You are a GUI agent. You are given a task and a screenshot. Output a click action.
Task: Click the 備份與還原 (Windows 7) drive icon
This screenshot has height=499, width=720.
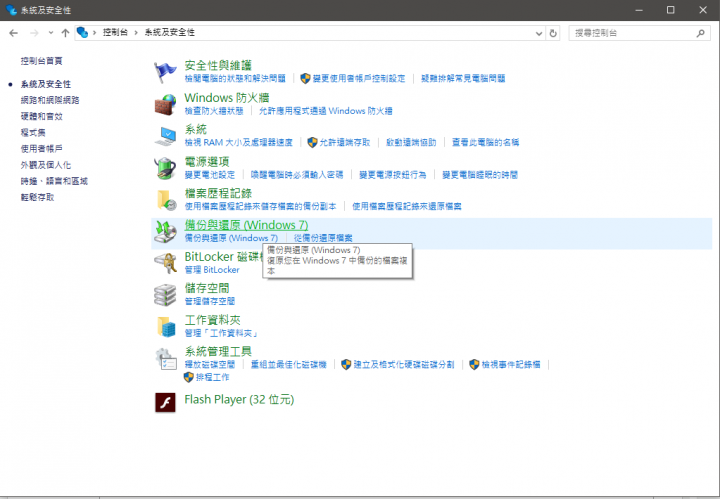[x=165, y=231]
